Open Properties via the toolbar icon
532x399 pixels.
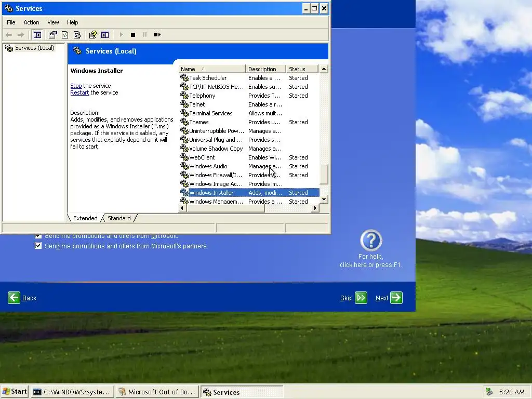52,35
